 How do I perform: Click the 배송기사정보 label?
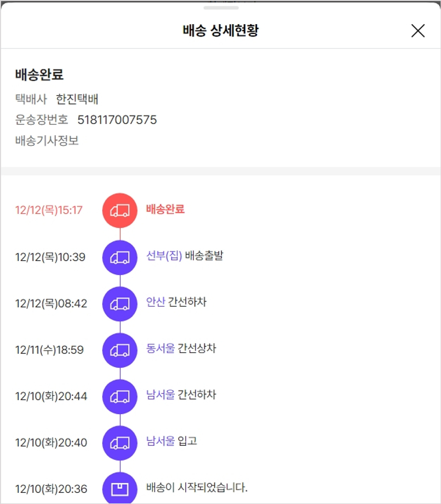click(47, 141)
